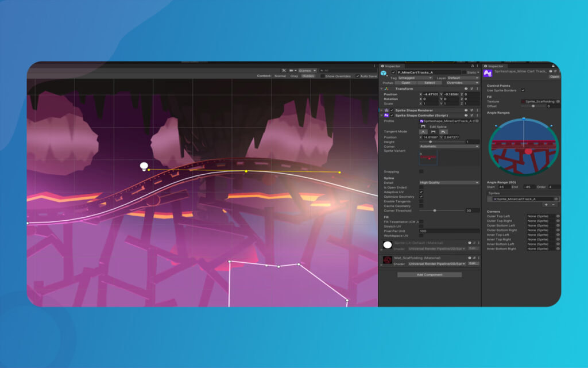Open the Gizmos menu
The height and width of the screenshot is (368, 588).
pyautogui.click(x=307, y=70)
